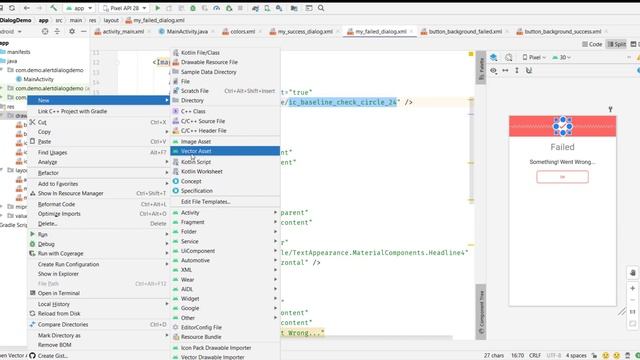Click the ImageView in preview header
This screenshot has width=640, height=360.
tap(562, 126)
